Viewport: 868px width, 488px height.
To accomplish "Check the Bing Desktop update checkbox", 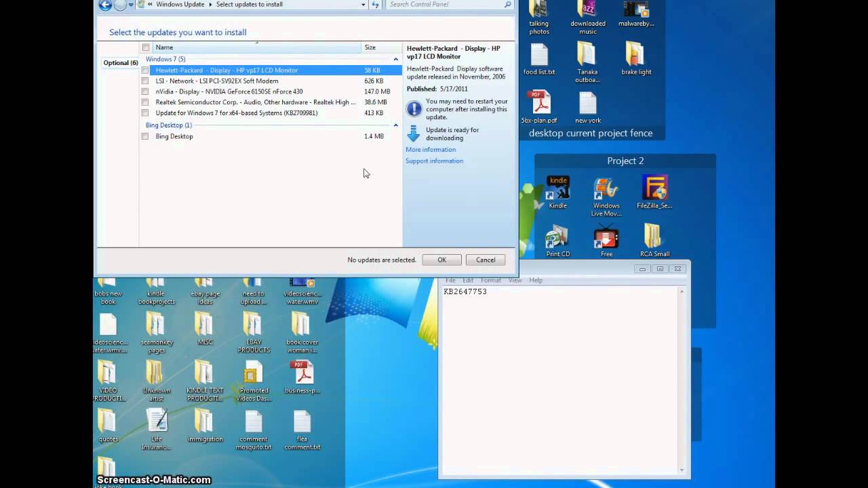I will pyautogui.click(x=145, y=136).
